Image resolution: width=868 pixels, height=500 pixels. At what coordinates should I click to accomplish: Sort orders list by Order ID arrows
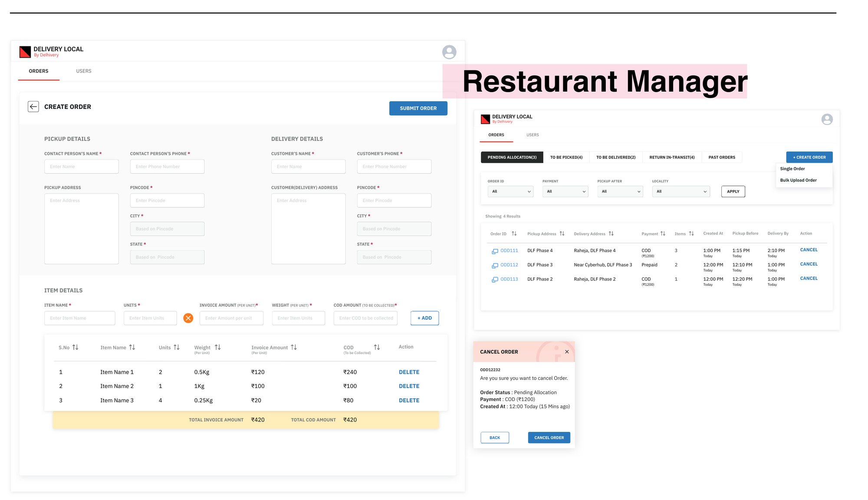point(514,234)
